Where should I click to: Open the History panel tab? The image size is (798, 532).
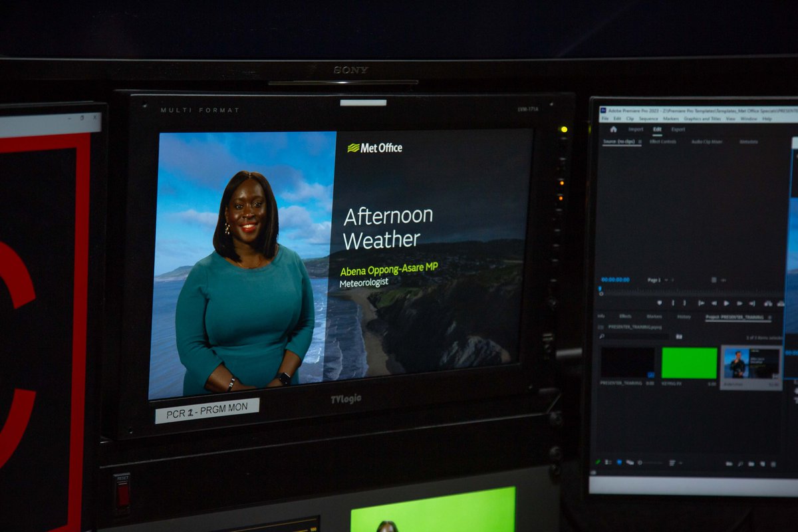coord(684,317)
